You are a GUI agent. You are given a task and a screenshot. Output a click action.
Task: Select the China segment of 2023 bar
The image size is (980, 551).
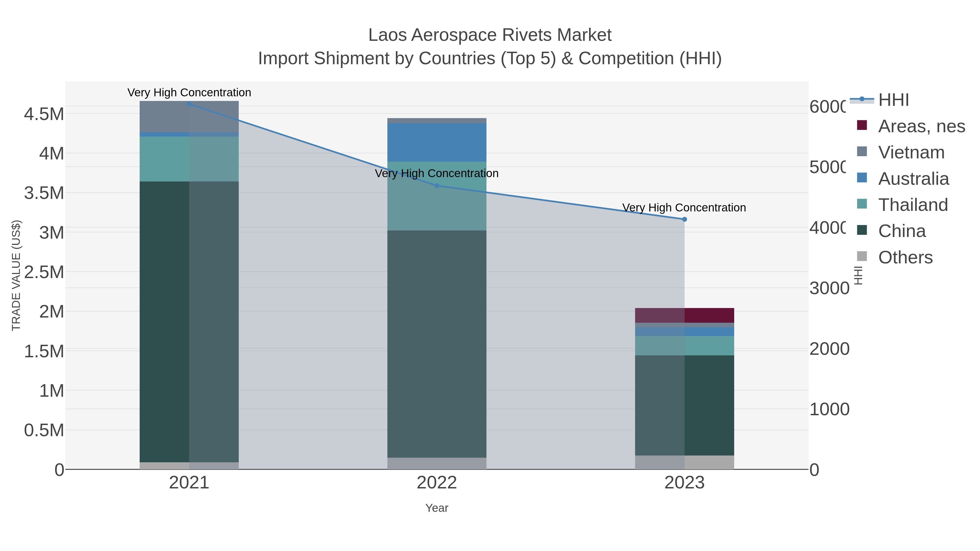684,405
